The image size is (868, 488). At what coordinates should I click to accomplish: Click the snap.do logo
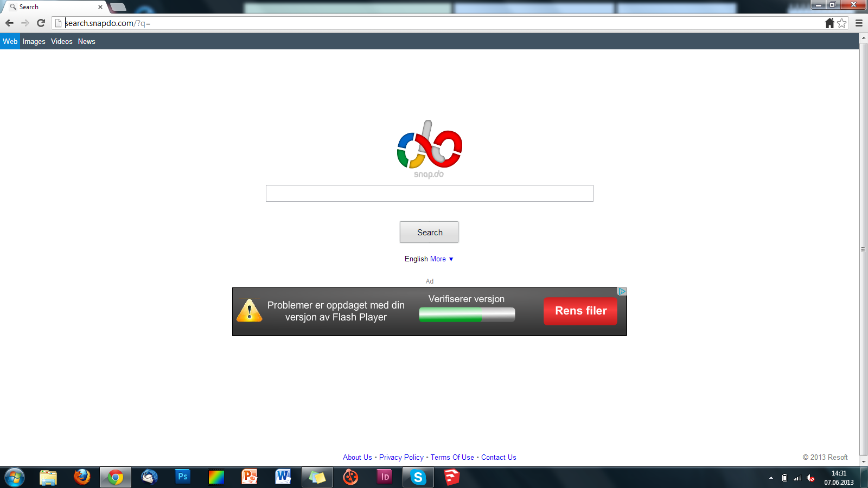pos(429,149)
